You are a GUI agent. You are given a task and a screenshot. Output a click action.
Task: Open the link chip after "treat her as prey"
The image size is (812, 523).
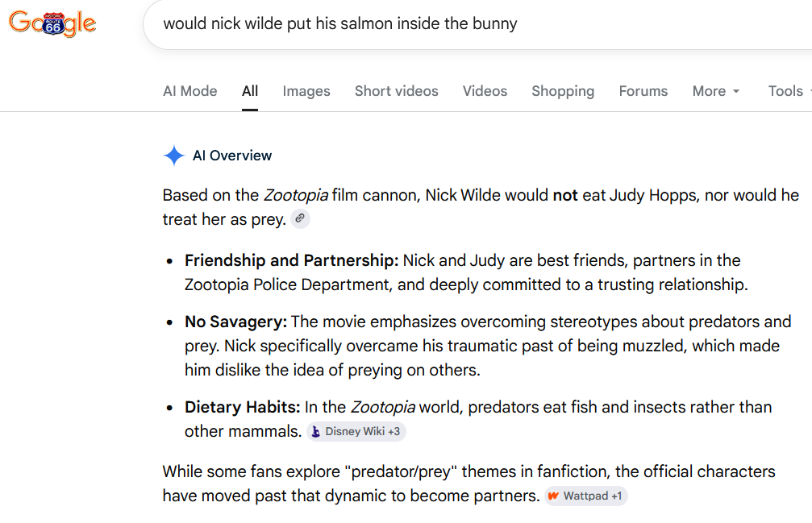pos(300,219)
